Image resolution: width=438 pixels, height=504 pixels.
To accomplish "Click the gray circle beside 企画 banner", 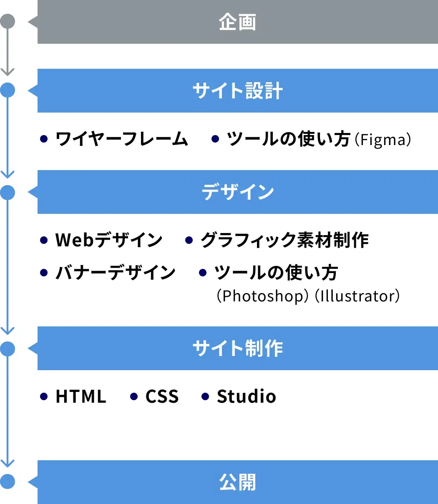I will [8, 20].
